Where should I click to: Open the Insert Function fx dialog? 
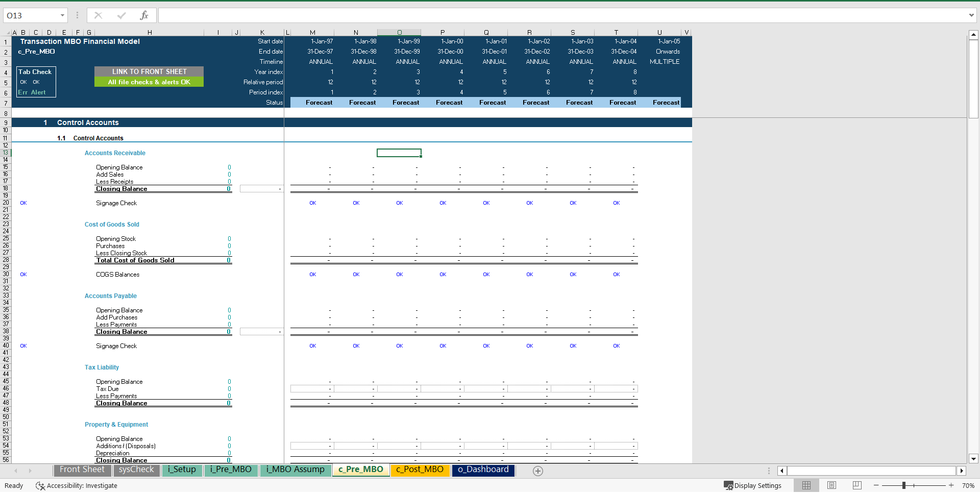tap(144, 15)
